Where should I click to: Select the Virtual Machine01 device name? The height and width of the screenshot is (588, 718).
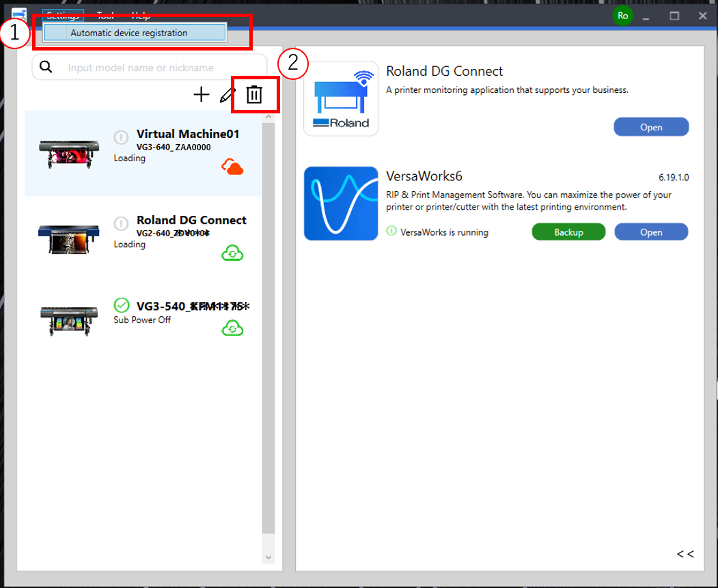click(188, 134)
